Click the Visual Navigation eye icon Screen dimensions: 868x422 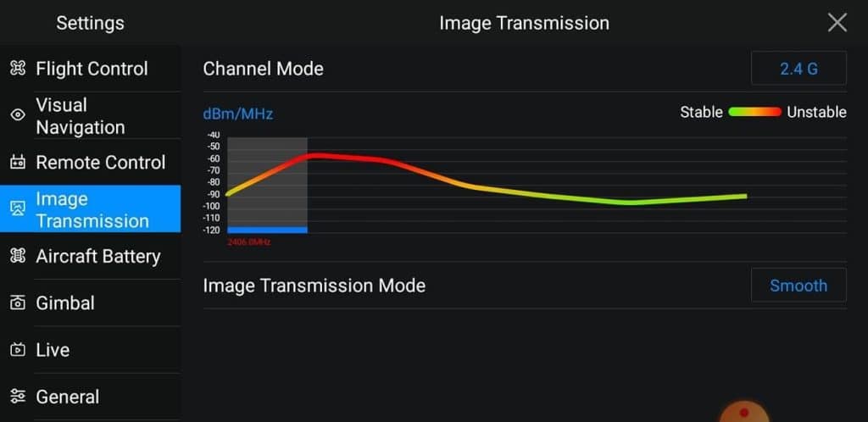click(x=18, y=115)
